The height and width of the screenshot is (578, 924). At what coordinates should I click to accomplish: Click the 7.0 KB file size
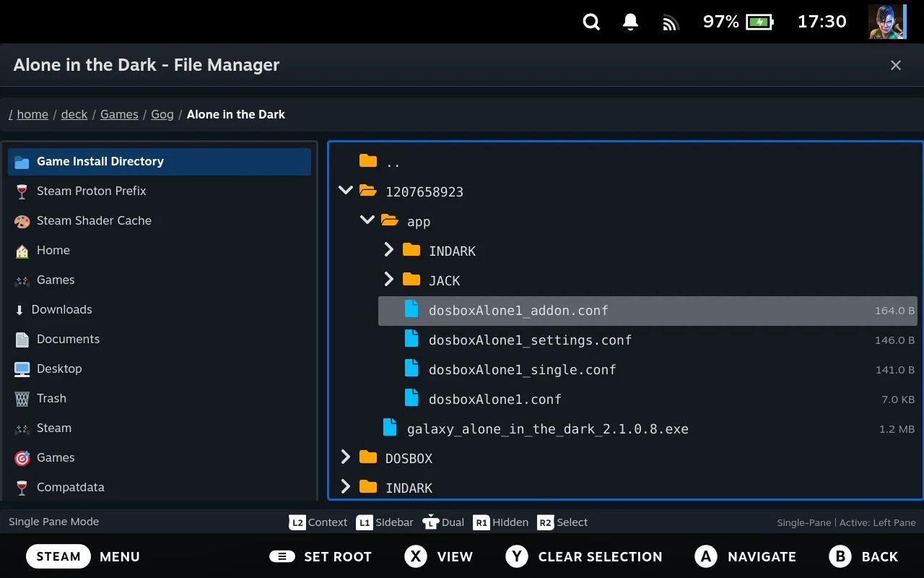click(898, 400)
